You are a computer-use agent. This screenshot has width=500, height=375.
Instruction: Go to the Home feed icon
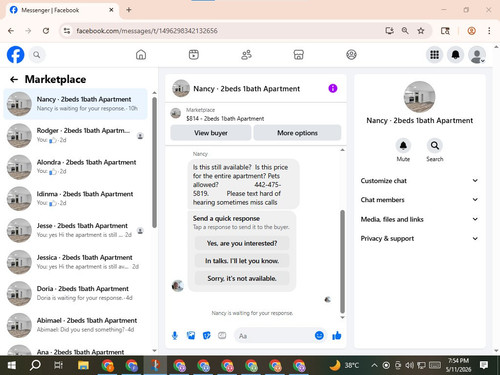coord(141,55)
